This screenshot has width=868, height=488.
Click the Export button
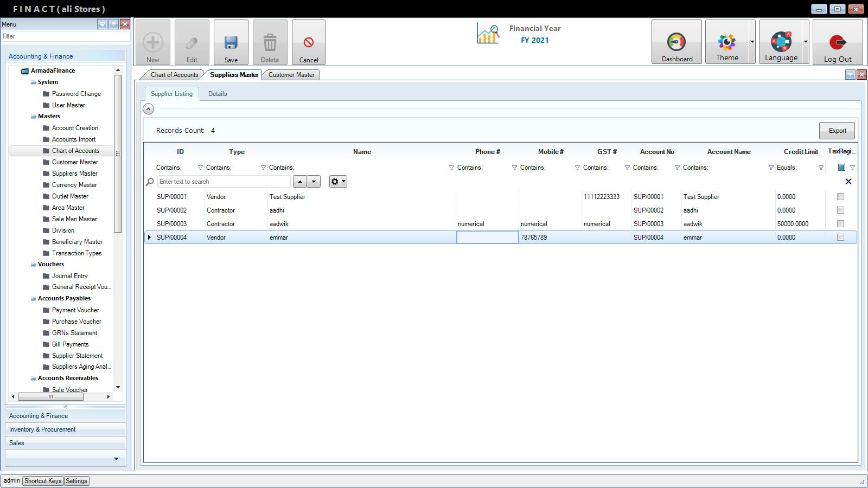(x=837, y=131)
